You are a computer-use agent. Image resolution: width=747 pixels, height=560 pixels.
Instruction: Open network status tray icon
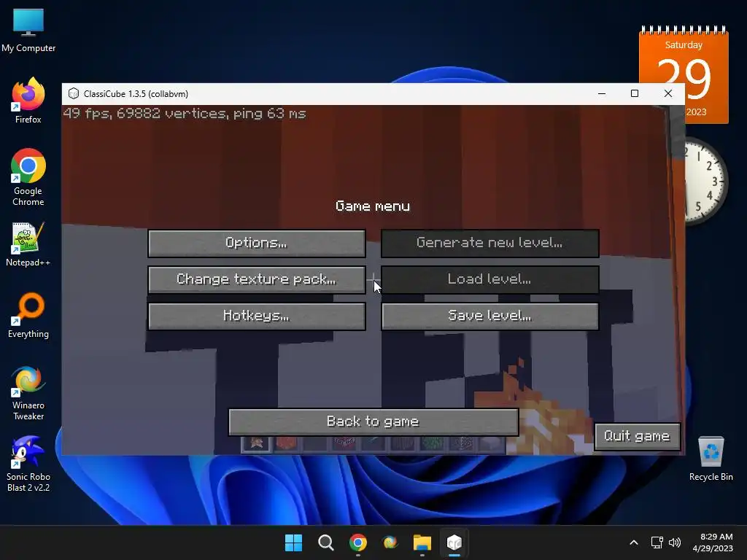click(x=657, y=542)
